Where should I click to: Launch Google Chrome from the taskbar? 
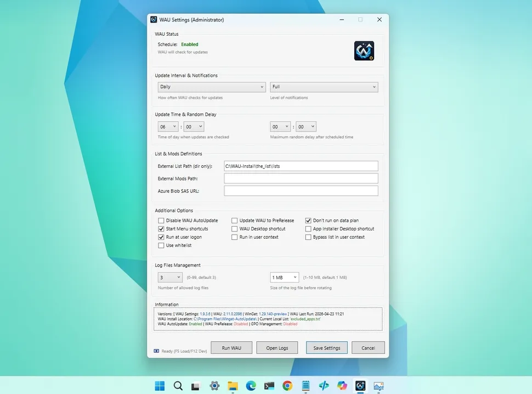(x=287, y=386)
